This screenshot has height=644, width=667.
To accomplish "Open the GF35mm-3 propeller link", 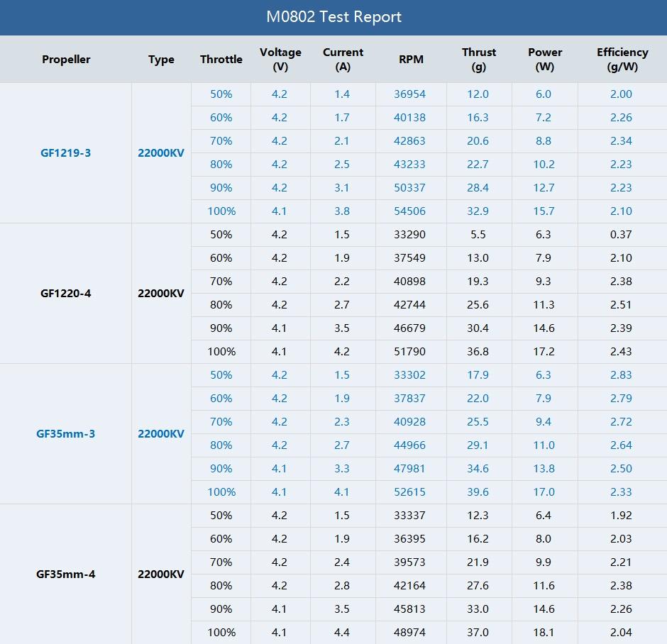I will point(66,433).
